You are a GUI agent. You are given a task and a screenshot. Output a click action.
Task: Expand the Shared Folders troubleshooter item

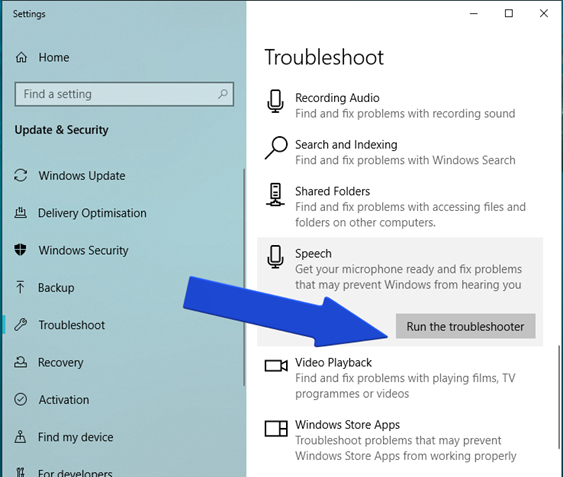(400, 207)
